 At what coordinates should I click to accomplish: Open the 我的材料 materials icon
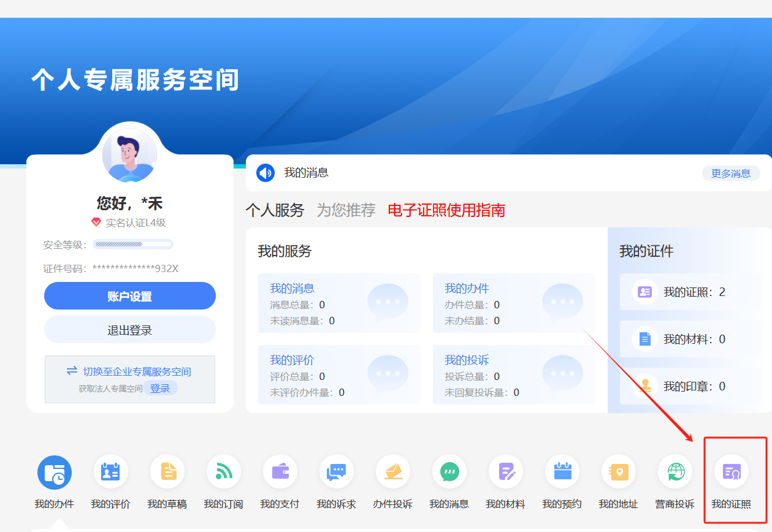tap(506, 472)
